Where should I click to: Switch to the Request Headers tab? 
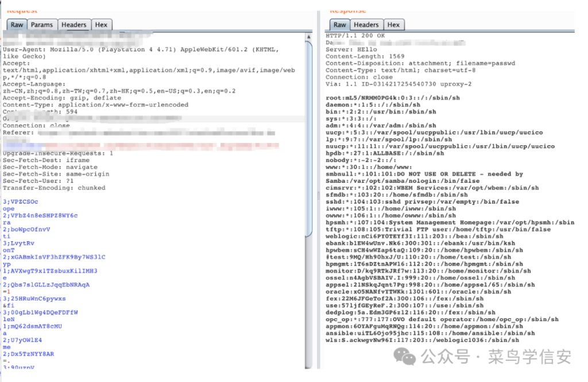click(x=74, y=25)
